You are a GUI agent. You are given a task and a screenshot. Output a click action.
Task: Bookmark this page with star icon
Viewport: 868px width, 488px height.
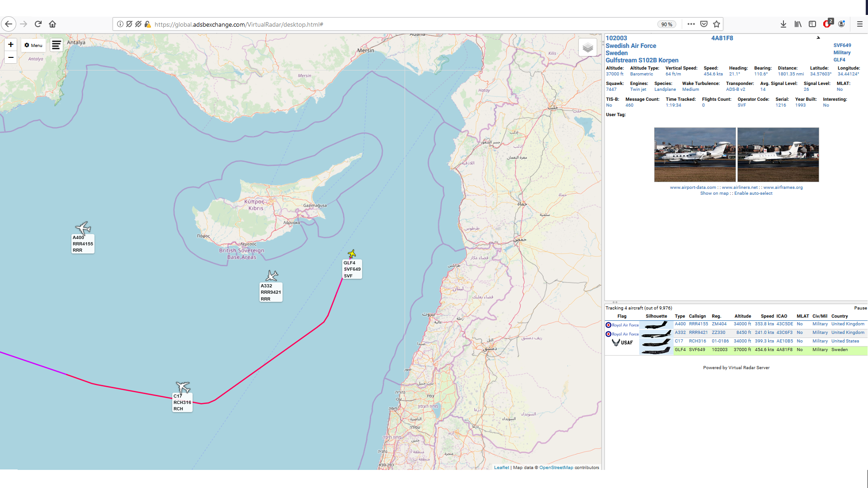click(717, 24)
